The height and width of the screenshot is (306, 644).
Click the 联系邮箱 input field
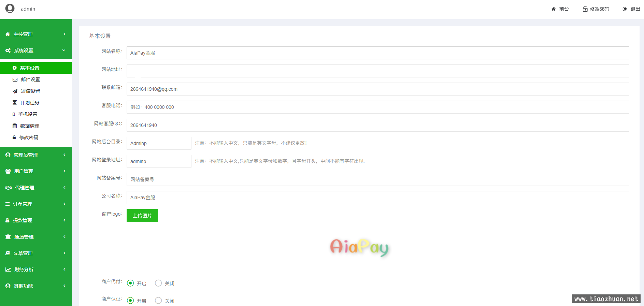(x=378, y=89)
